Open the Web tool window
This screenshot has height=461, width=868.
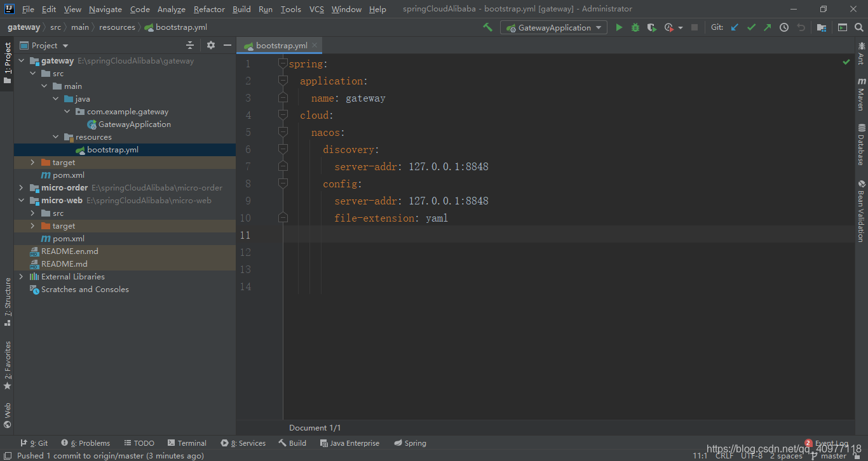click(x=8, y=415)
